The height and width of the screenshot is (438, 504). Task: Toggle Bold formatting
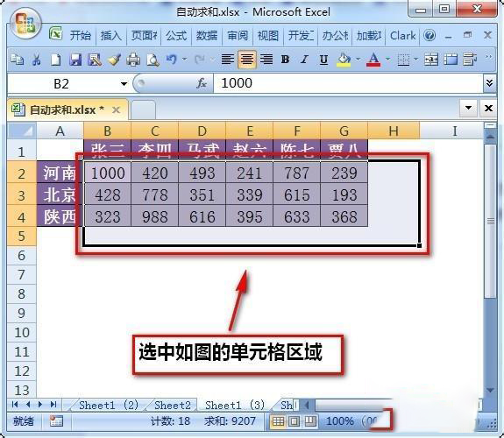click(285, 60)
